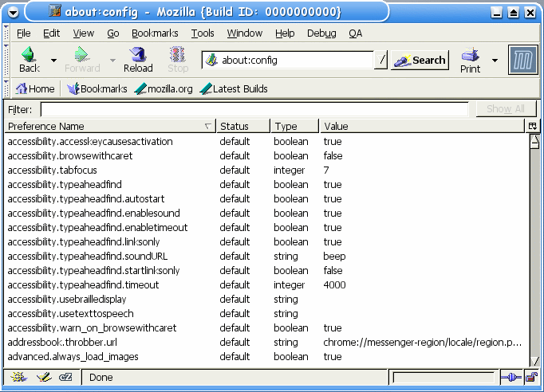The height and width of the screenshot is (392, 544).
Task: Click the Show All button
Action: point(506,109)
